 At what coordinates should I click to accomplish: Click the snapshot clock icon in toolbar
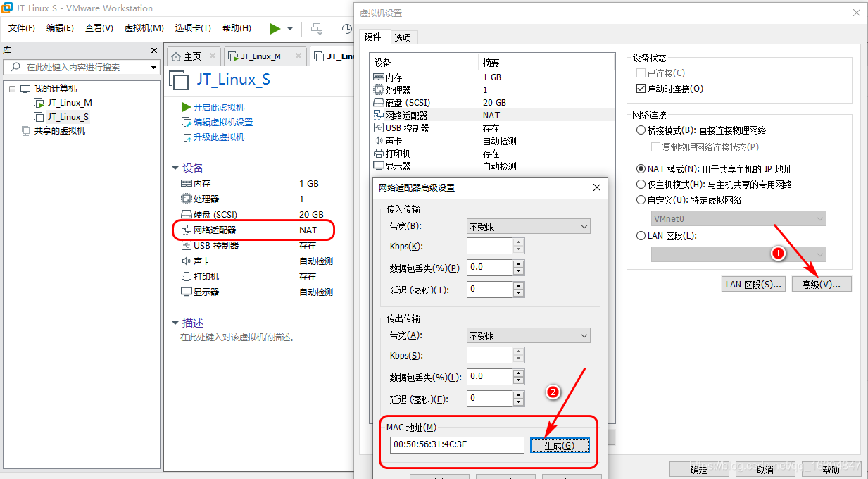click(x=347, y=29)
